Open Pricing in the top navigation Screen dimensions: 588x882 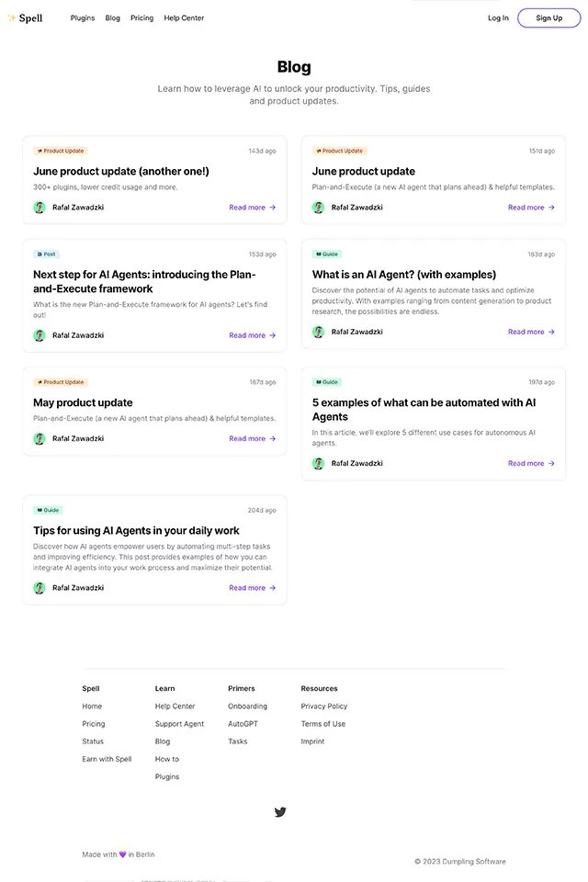pyautogui.click(x=141, y=18)
